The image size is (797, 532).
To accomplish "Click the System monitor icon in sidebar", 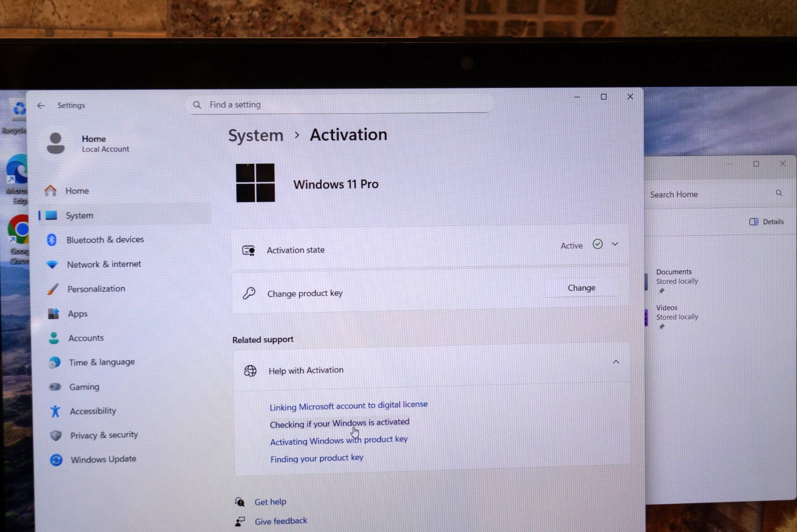I will [x=51, y=216].
